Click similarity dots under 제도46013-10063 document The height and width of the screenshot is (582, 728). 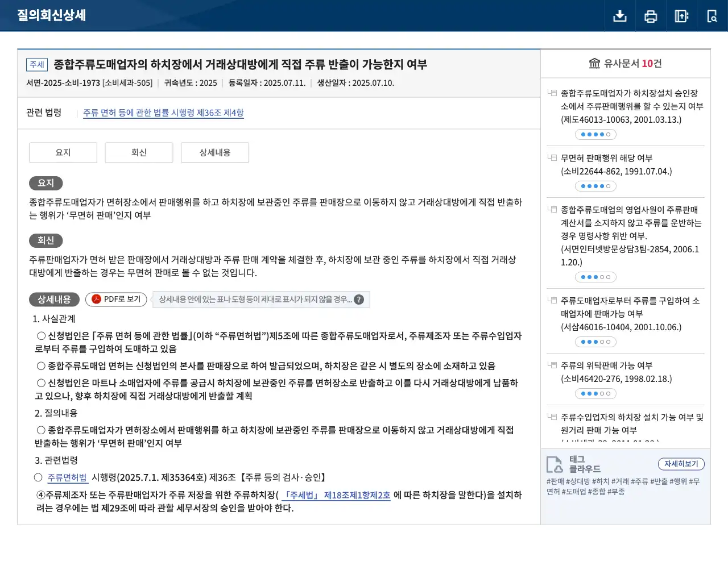tap(595, 135)
